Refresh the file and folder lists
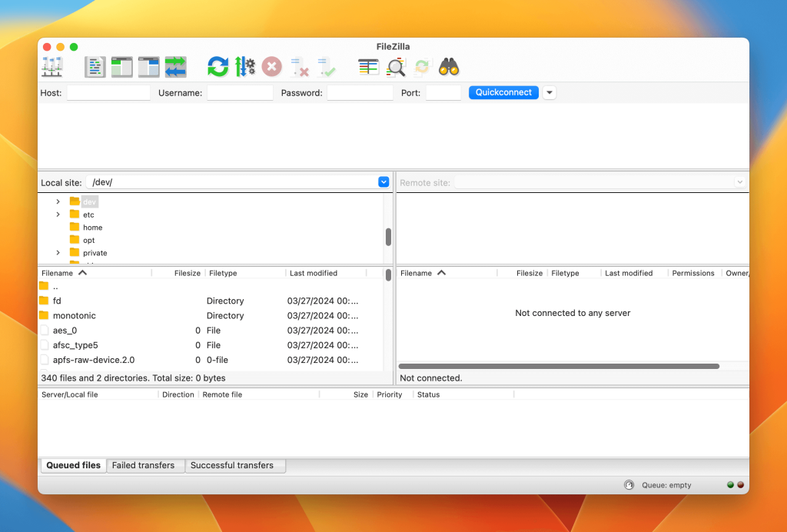This screenshot has height=532, width=787. 218,66
